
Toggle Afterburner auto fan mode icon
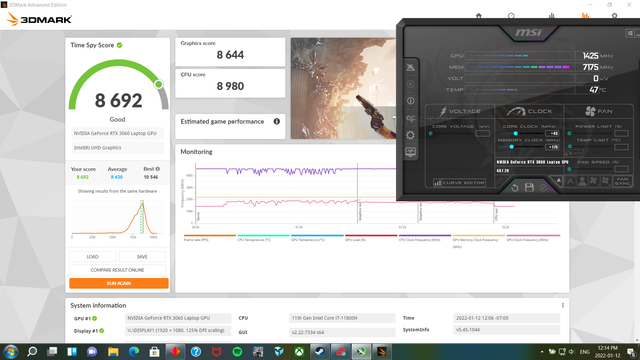coord(570,181)
